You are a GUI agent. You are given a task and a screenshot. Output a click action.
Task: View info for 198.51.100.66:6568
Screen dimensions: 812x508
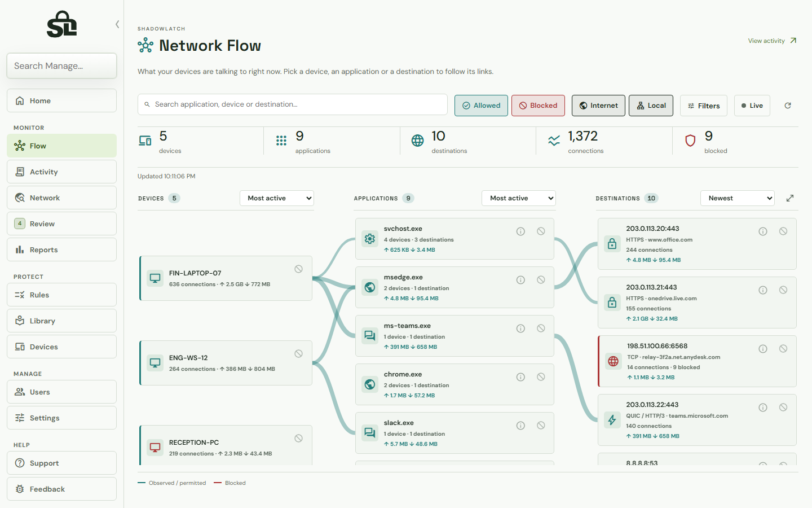click(x=763, y=349)
